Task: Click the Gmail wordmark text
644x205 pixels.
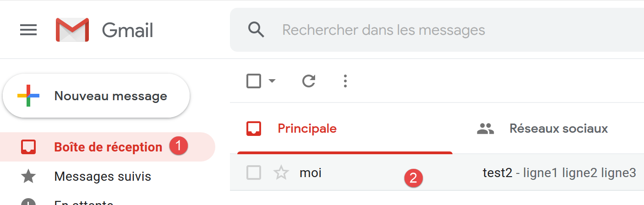Action: point(127,31)
